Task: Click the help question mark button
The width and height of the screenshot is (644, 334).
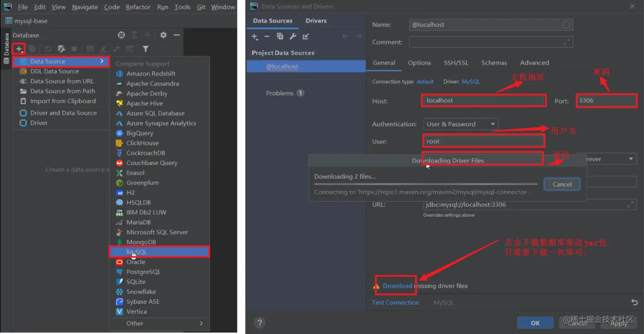Action: [x=260, y=323]
